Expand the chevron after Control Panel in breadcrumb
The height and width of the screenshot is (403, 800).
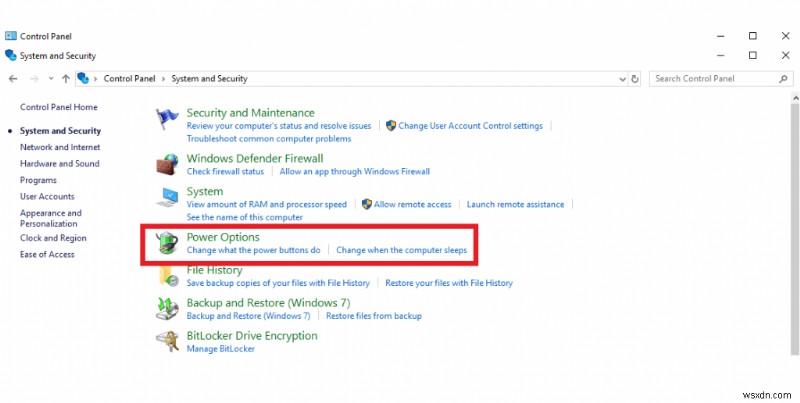pos(164,78)
